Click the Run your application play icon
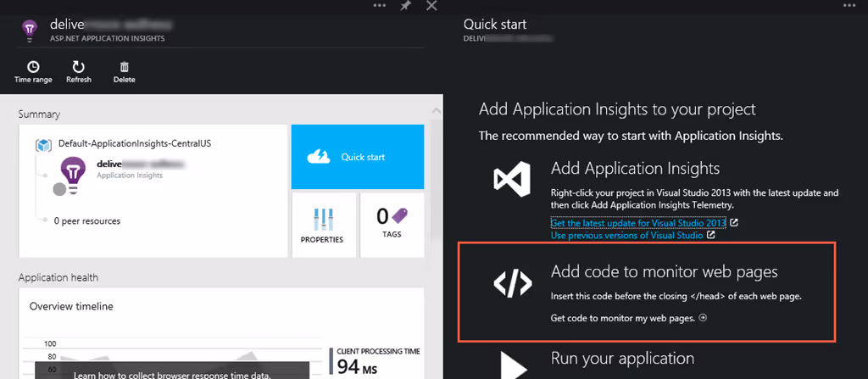This screenshot has height=379, width=868. click(x=513, y=364)
